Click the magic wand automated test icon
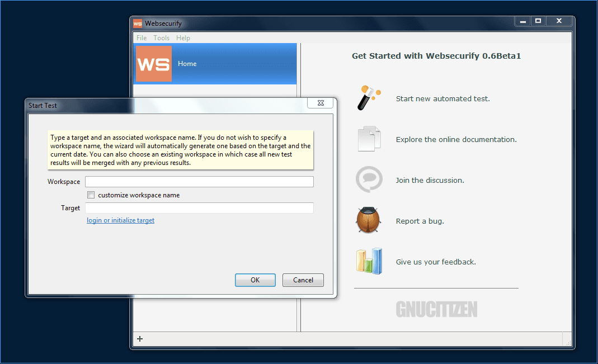This screenshot has height=364, width=598. tap(369, 98)
